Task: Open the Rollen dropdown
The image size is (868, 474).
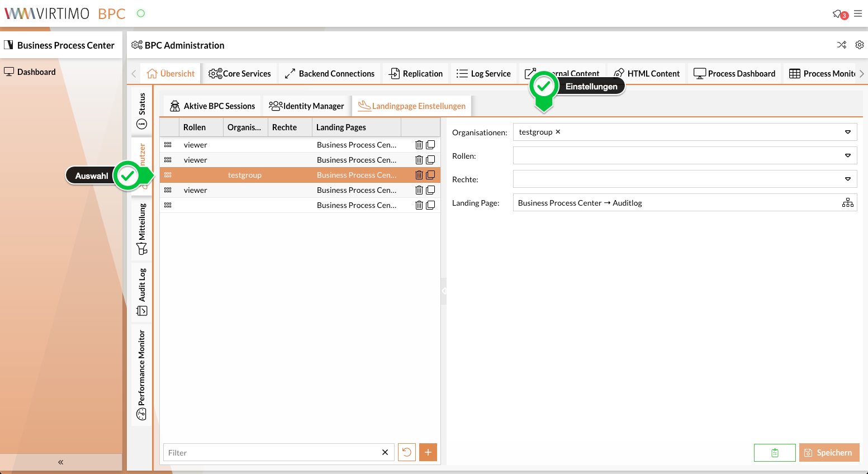Action: click(x=847, y=155)
